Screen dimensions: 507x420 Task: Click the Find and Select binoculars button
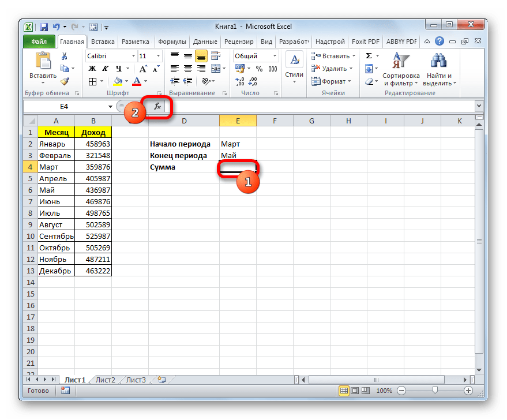(440, 70)
